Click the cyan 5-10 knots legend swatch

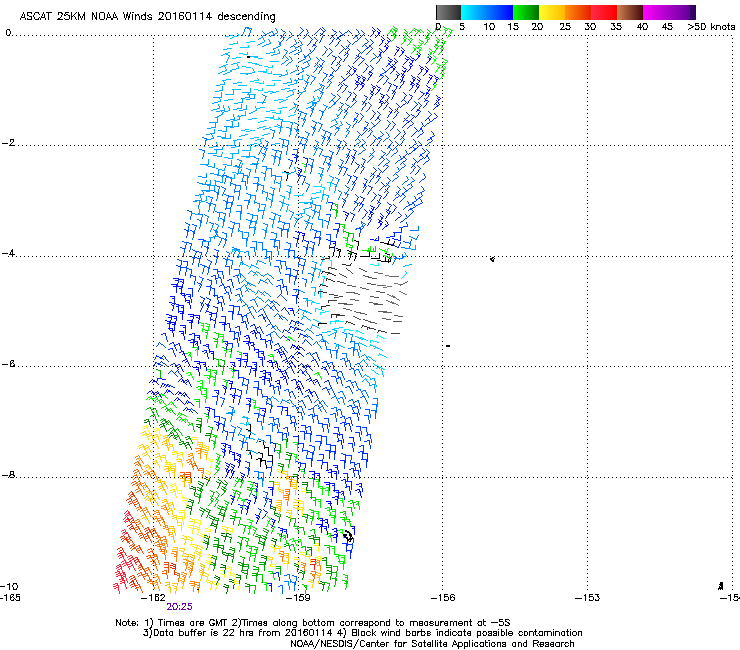[474, 12]
